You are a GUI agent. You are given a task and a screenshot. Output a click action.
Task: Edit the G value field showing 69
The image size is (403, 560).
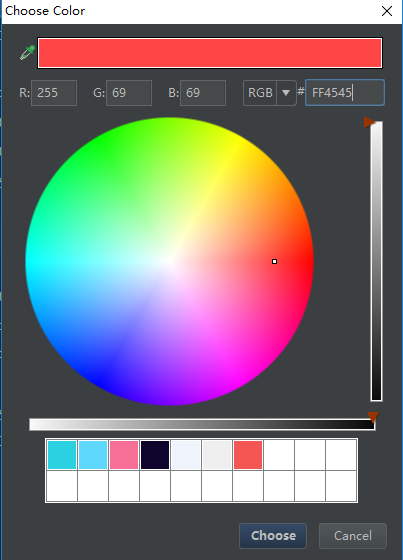point(129,93)
